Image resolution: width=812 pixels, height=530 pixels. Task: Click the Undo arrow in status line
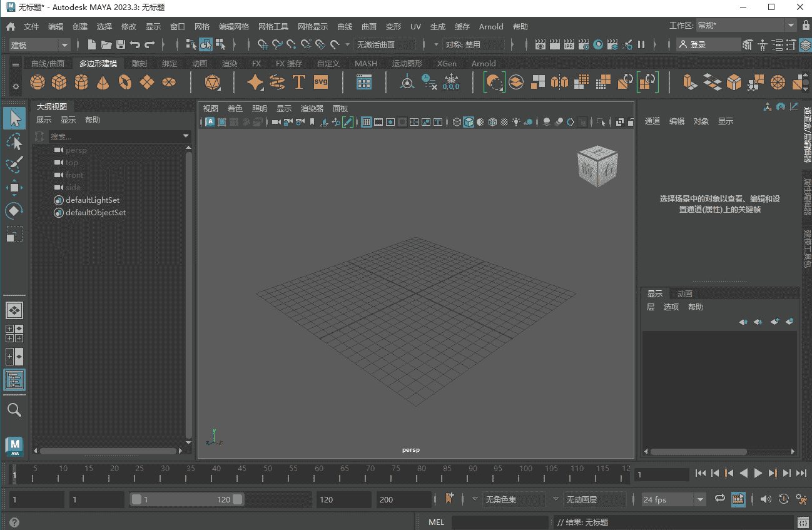pyautogui.click(x=135, y=44)
